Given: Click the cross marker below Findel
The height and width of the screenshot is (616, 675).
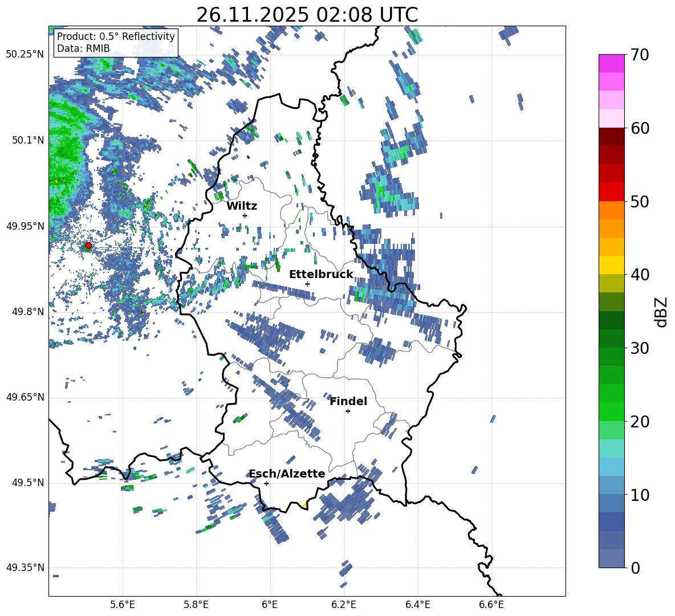Looking at the screenshot, I should [348, 411].
